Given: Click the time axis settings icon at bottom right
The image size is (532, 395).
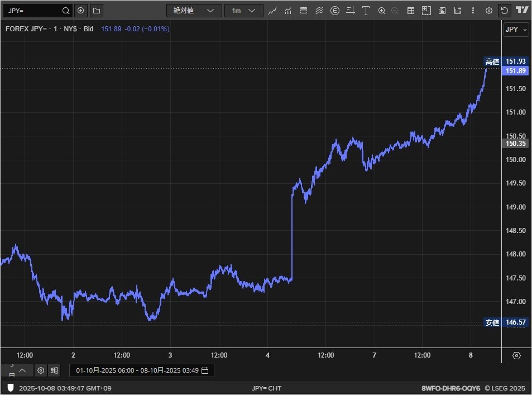Looking at the screenshot, I should tap(516, 355).
